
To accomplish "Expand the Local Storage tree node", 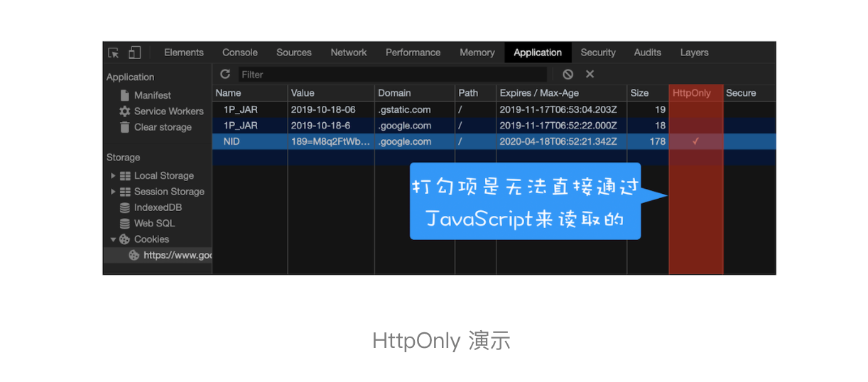I will coord(113,175).
